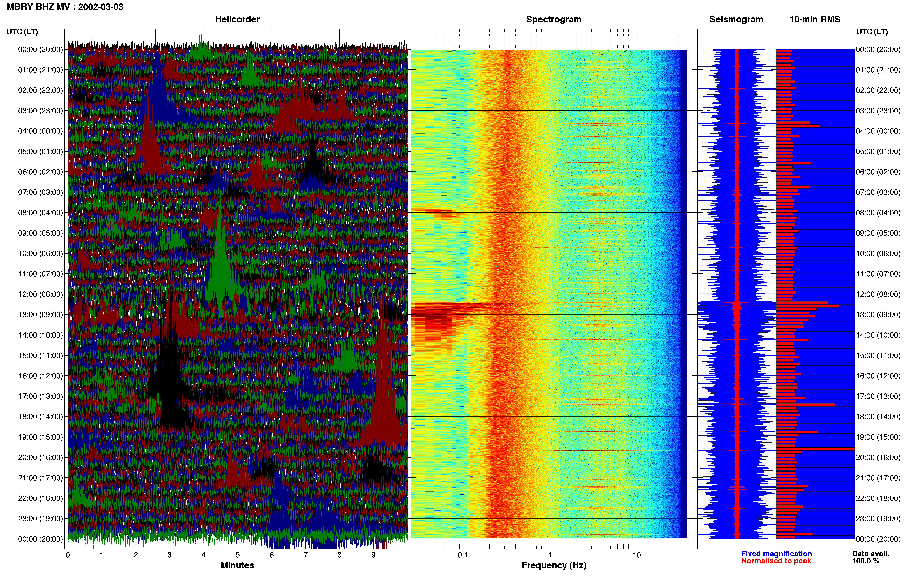
Task: Click the 'Helicorder' panel heading
Action: pos(237,20)
